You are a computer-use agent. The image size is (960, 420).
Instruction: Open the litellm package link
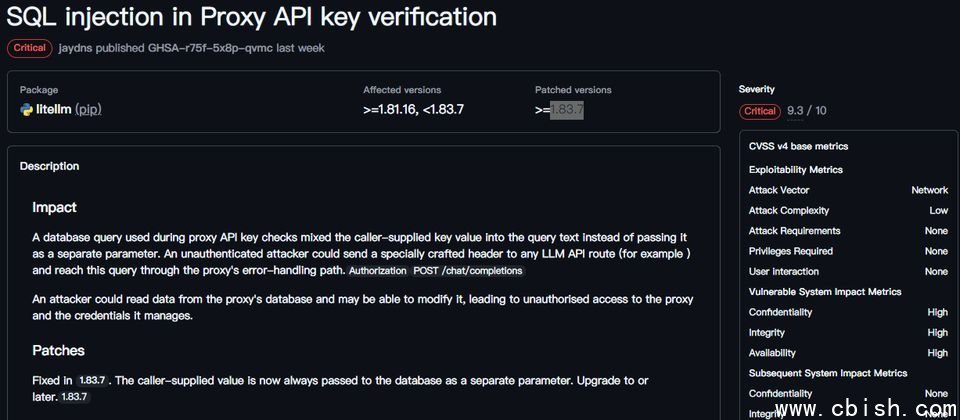53,109
